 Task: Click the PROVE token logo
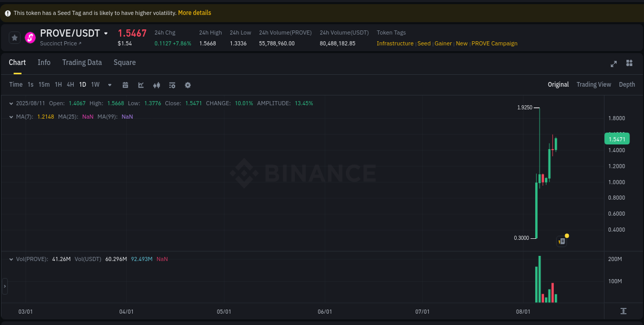coord(29,37)
